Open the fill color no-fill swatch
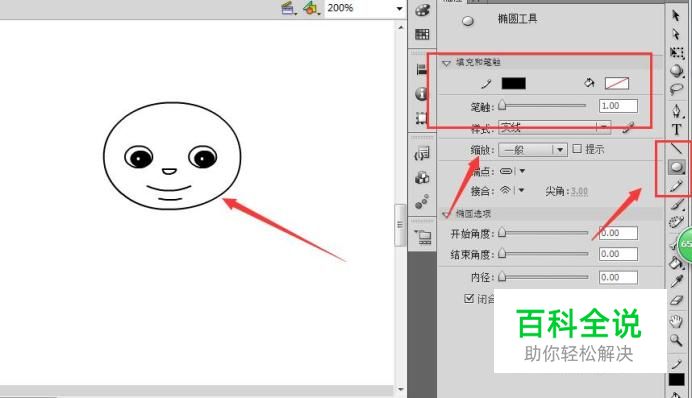Screen dimensions: 692x398 coord(617,83)
